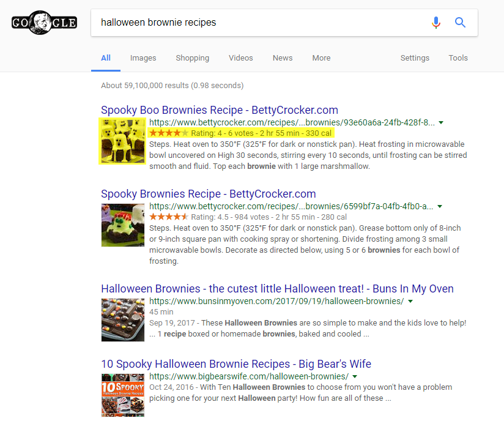Click the ghost brownies thumbnail image

pyautogui.click(x=122, y=141)
